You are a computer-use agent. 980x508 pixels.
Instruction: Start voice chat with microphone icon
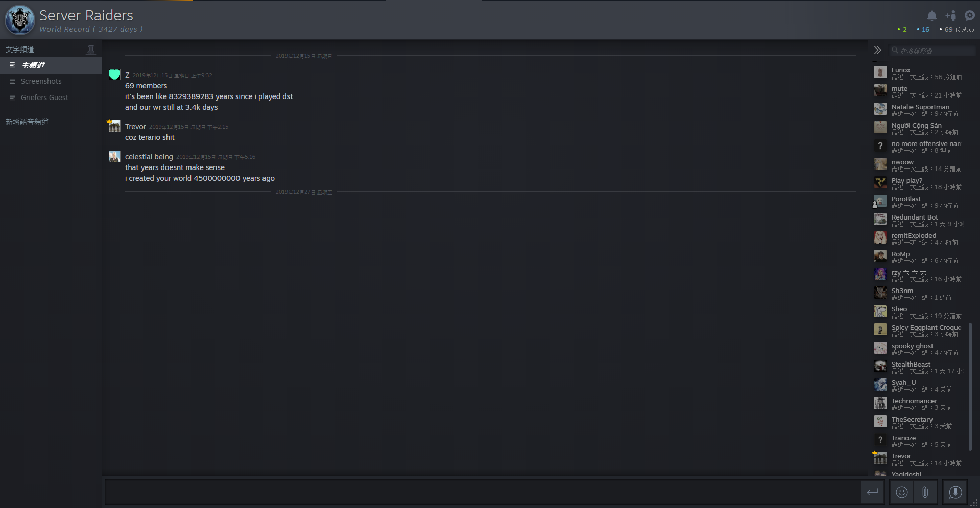pyautogui.click(x=955, y=492)
